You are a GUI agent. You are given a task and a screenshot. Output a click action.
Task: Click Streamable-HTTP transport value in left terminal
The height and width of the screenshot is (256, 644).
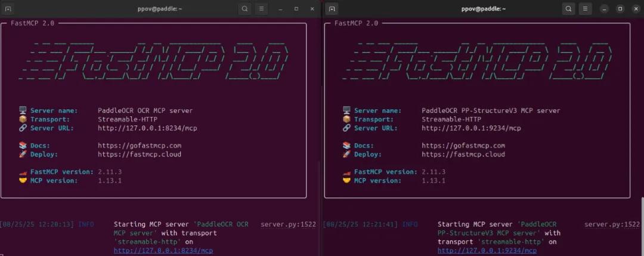(128, 119)
